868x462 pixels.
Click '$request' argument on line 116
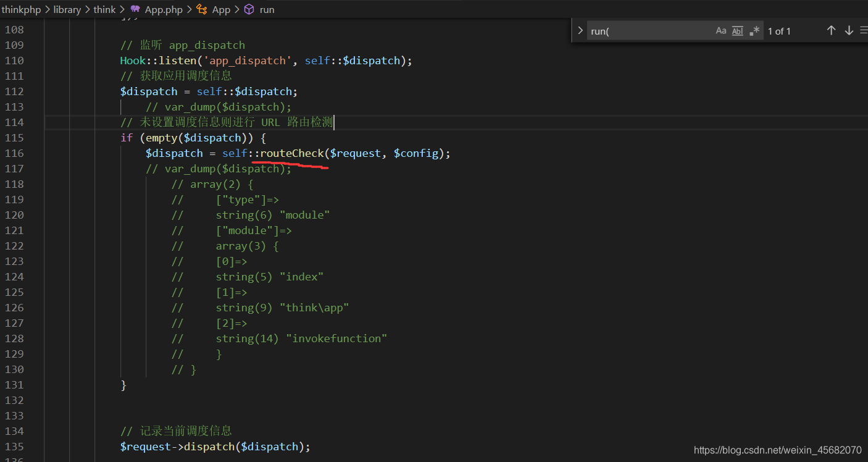pyautogui.click(x=356, y=153)
